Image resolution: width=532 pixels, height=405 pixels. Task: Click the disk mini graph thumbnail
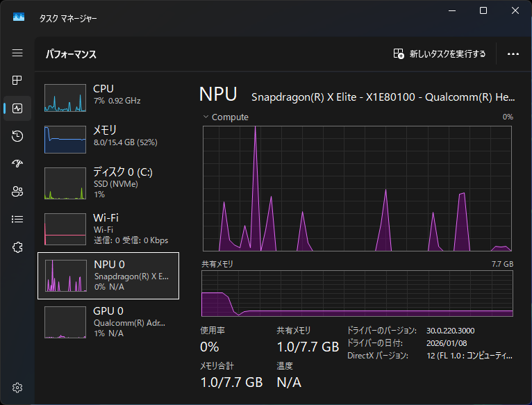(65, 183)
